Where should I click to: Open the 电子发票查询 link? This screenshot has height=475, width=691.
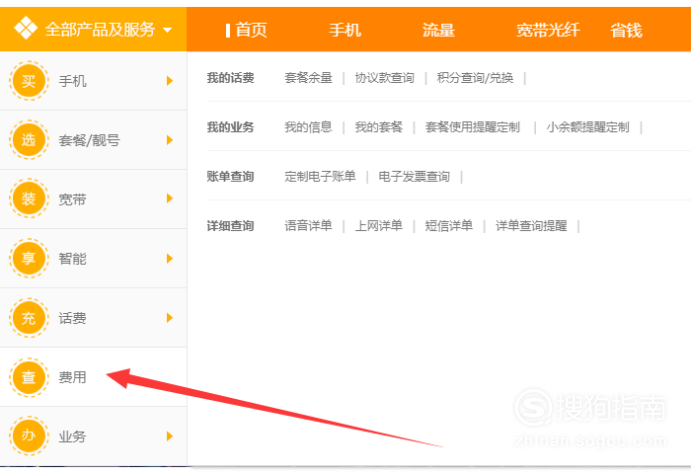(414, 177)
